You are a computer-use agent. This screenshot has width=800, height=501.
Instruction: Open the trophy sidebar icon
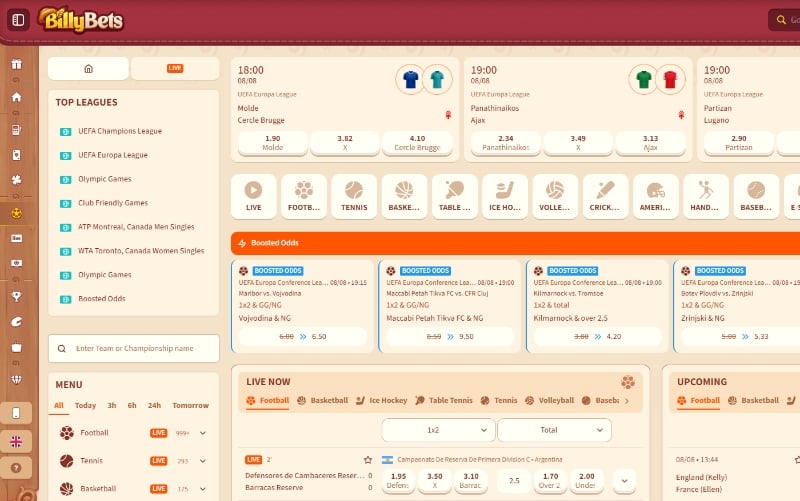(16, 296)
